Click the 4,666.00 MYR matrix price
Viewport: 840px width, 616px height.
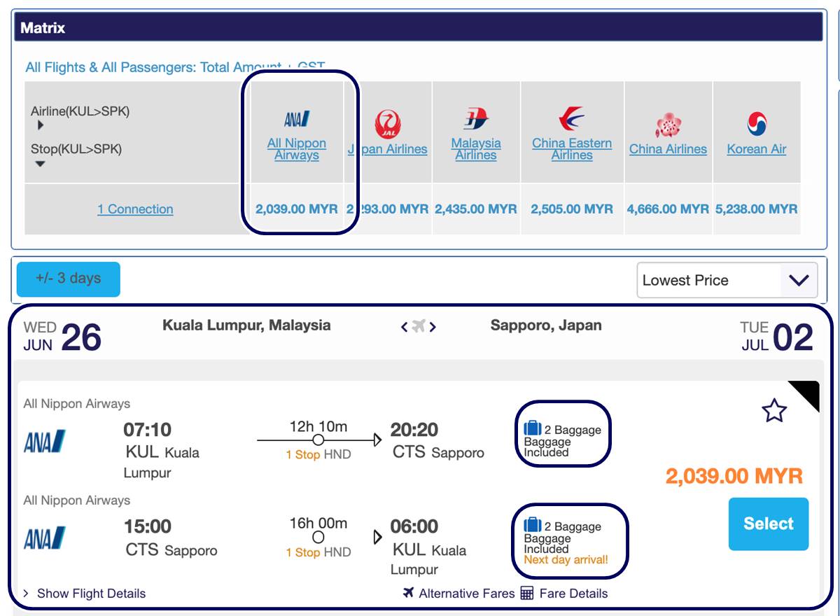click(668, 209)
